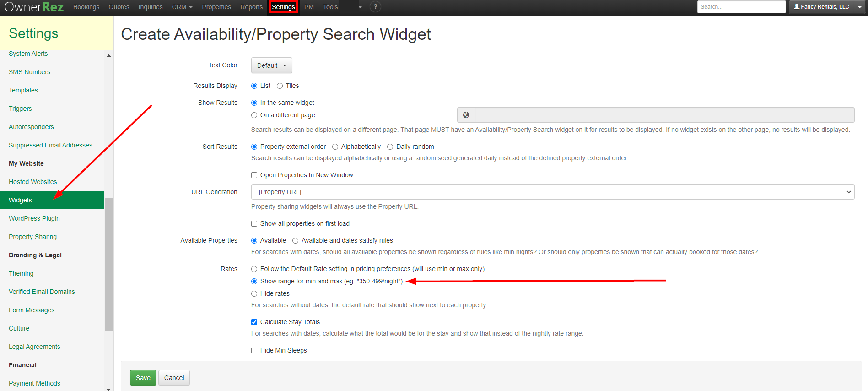
Task: Expand the URL Generation select box
Action: point(552,192)
